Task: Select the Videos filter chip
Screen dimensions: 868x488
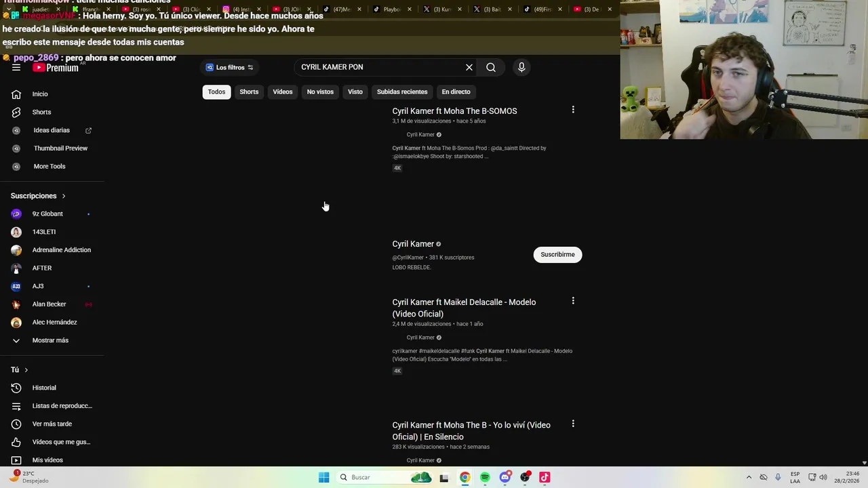Action: (x=283, y=91)
